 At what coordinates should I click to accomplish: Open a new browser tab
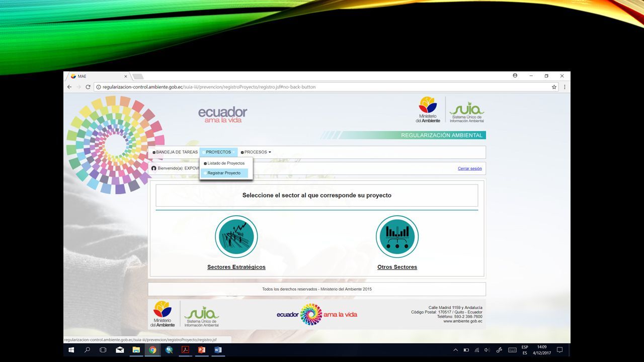tap(138, 76)
